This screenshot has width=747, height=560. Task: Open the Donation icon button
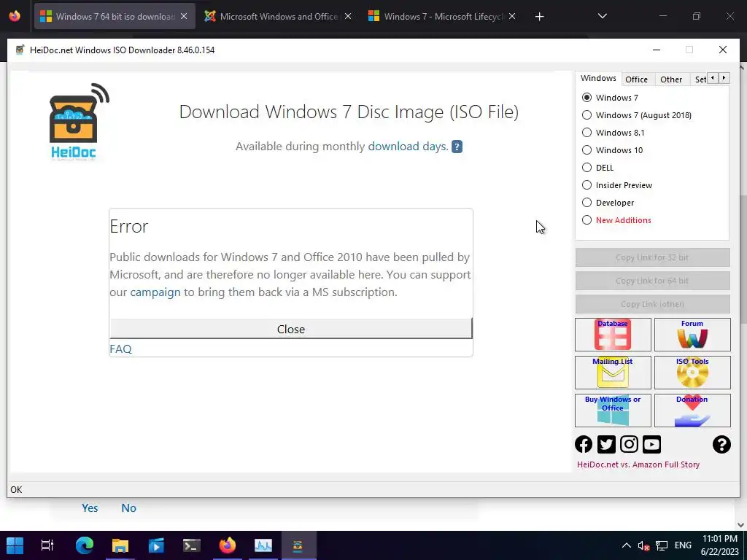(x=692, y=410)
